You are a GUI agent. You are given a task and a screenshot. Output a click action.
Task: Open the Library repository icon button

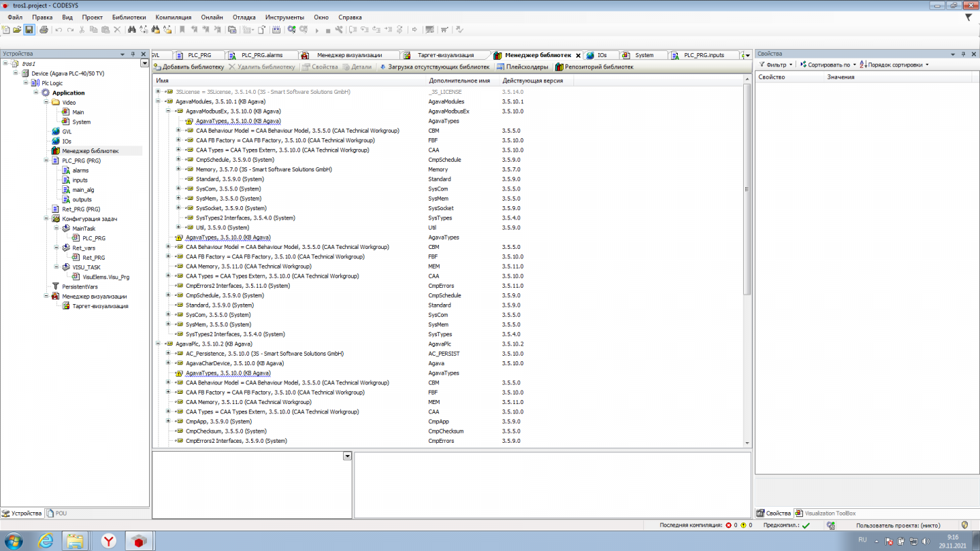point(559,67)
